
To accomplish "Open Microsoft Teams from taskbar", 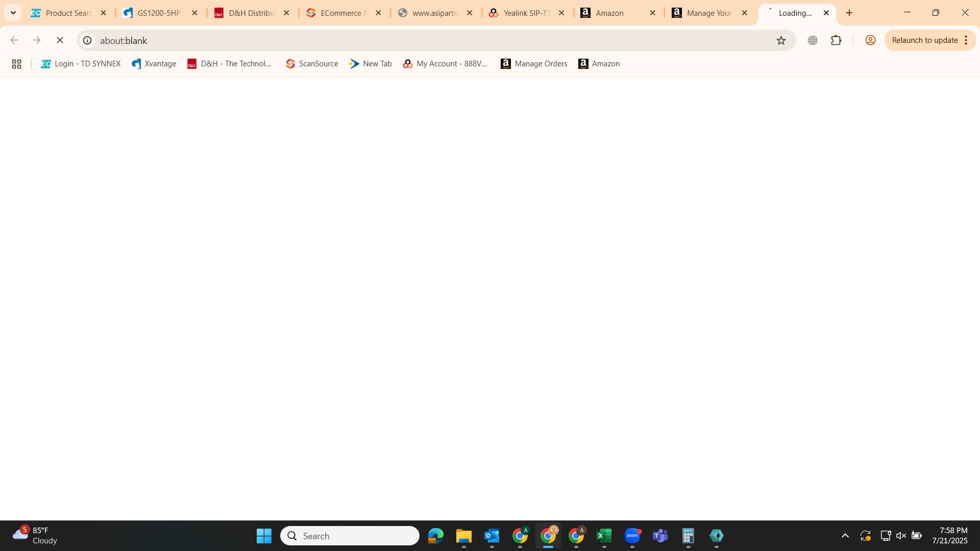I will (x=660, y=536).
